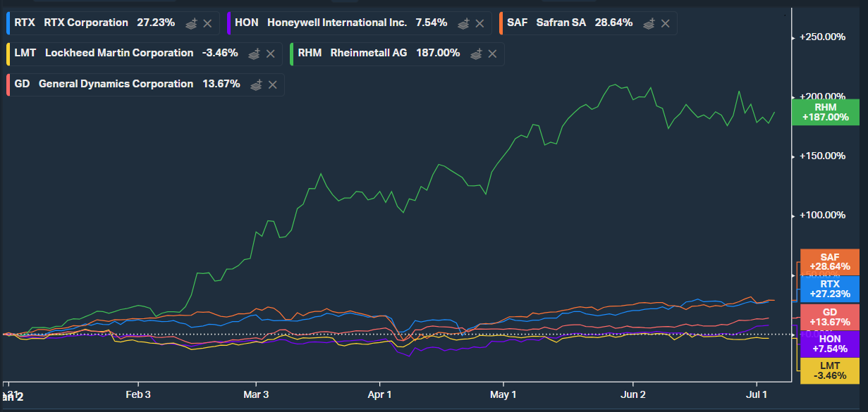
Task: Click the +100.00% label on the percent axis
Action: click(822, 216)
